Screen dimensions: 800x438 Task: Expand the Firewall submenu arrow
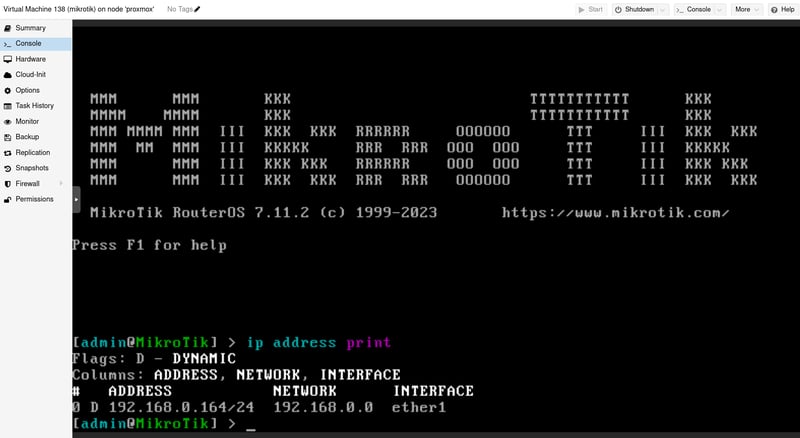(x=61, y=183)
